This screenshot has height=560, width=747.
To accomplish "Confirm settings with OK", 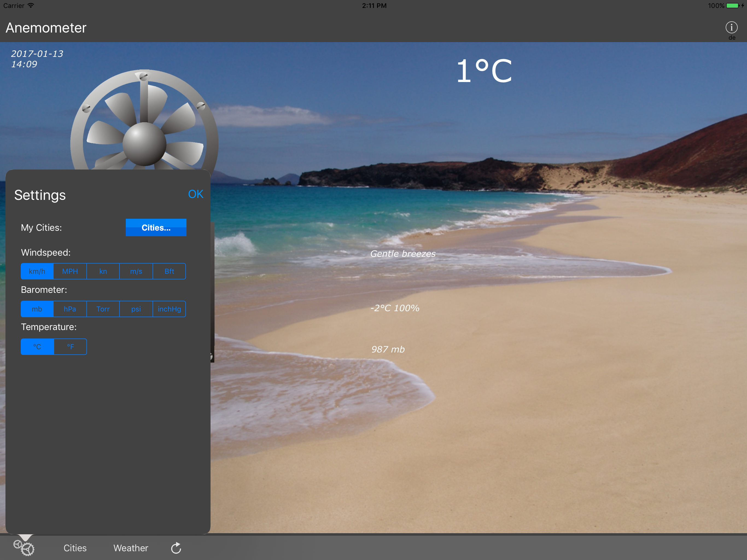I will pyautogui.click(x=195, y=194).
